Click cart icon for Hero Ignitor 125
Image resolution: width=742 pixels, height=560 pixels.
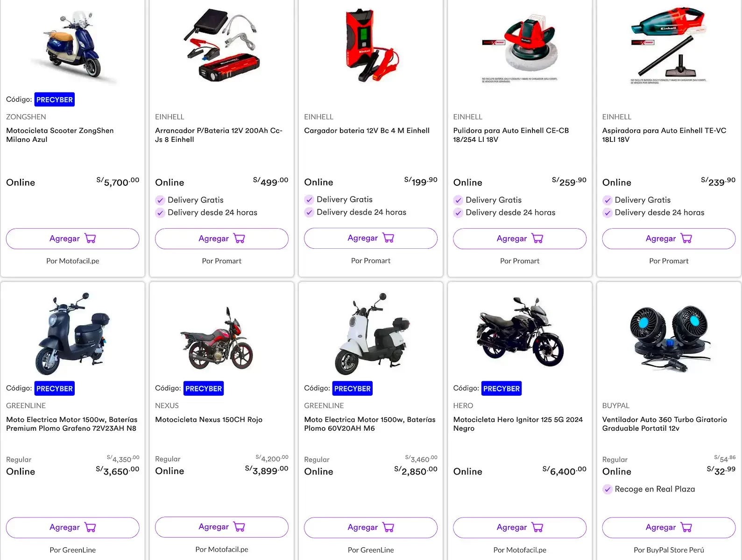coord(537,527)
